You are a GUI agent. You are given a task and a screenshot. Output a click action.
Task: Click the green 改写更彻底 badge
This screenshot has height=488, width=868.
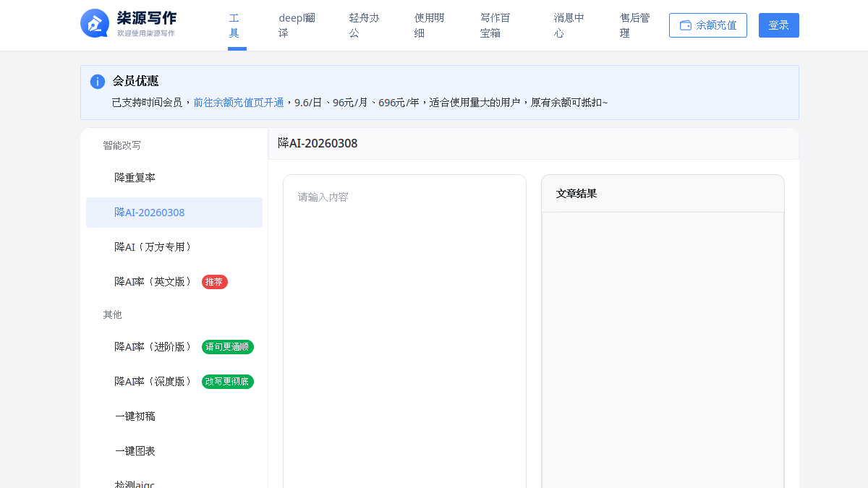228,382
